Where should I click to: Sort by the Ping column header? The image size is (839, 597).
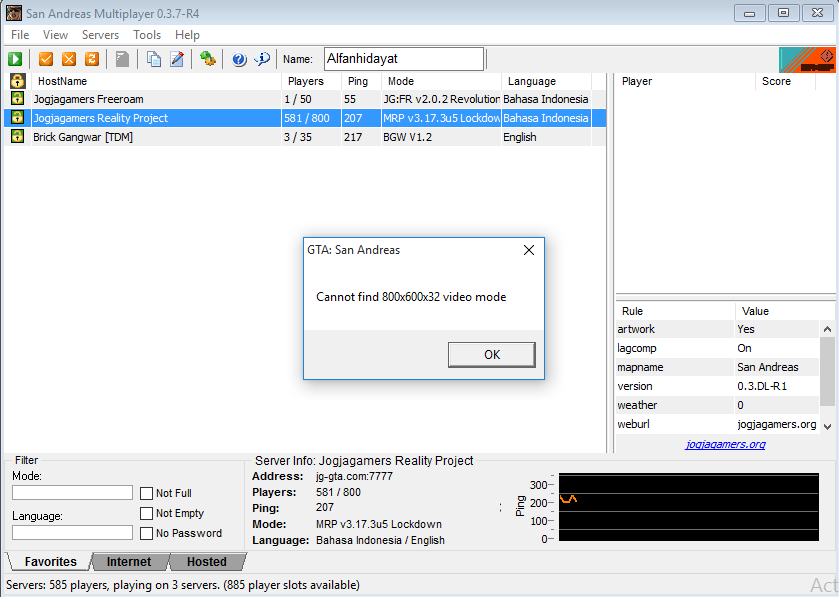pyautogui.click(x=361, y=81)
